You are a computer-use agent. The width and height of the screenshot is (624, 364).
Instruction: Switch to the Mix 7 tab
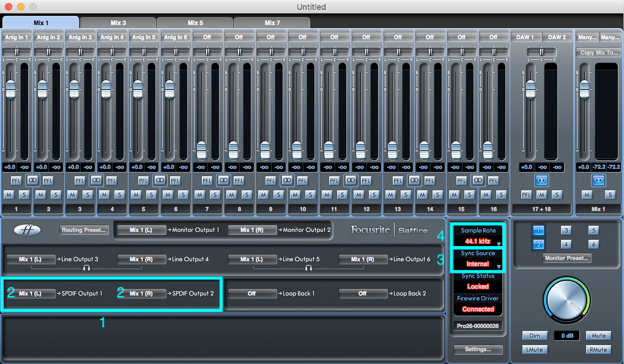[270, 21]
